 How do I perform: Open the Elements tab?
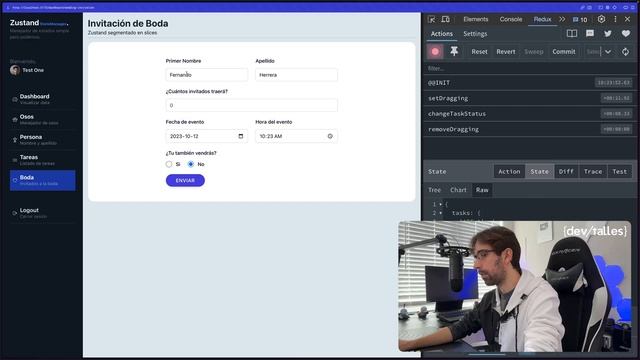pyautogui.click(x=476, y=19)
